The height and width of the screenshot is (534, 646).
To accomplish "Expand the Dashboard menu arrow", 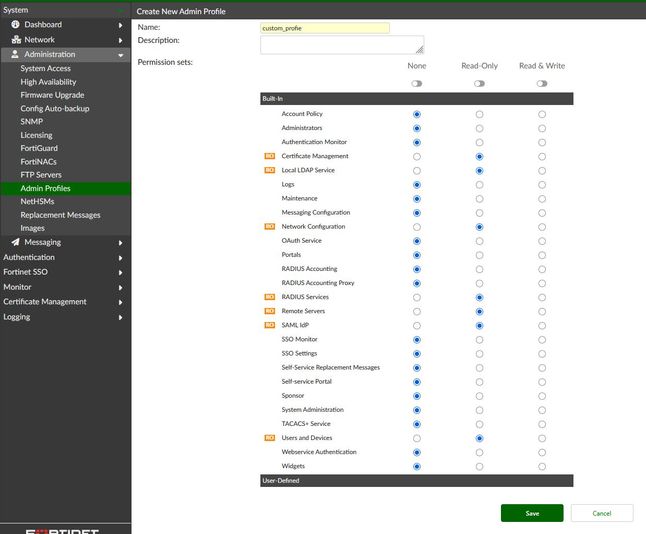I will (x=120, y=25).
